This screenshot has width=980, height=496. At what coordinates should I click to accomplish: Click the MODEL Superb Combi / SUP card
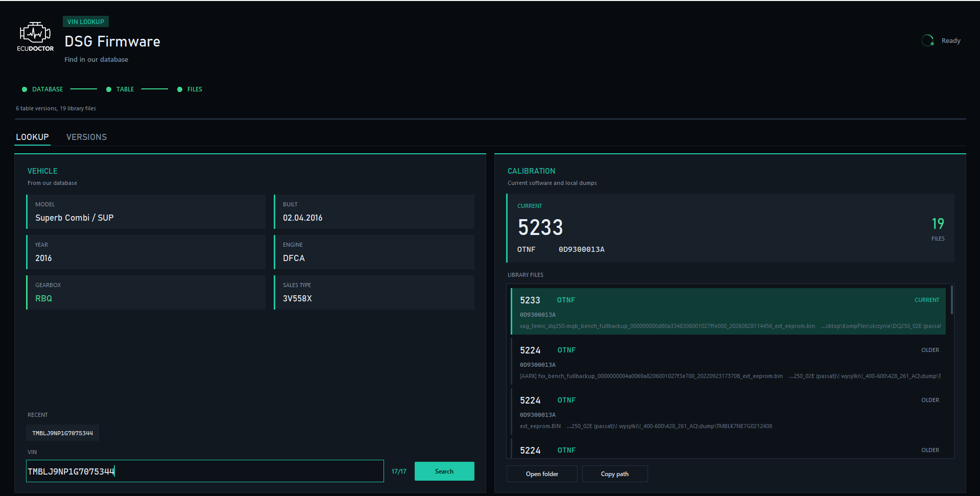[146, 211]
